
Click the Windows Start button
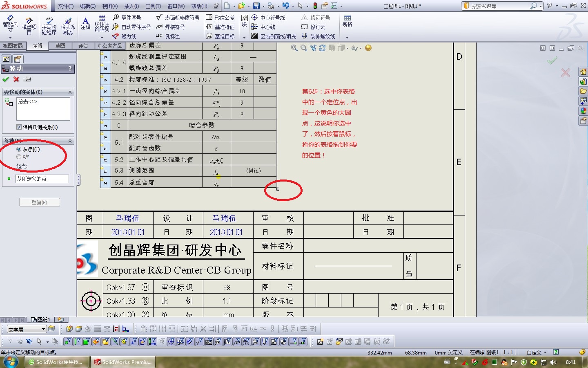click(x=10, y=362)
